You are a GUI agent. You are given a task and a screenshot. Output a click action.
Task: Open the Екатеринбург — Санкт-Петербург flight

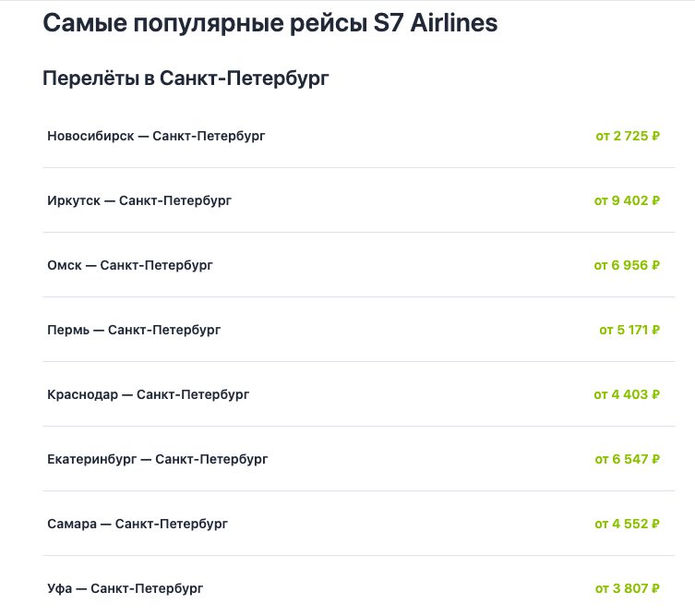point(158,459)
